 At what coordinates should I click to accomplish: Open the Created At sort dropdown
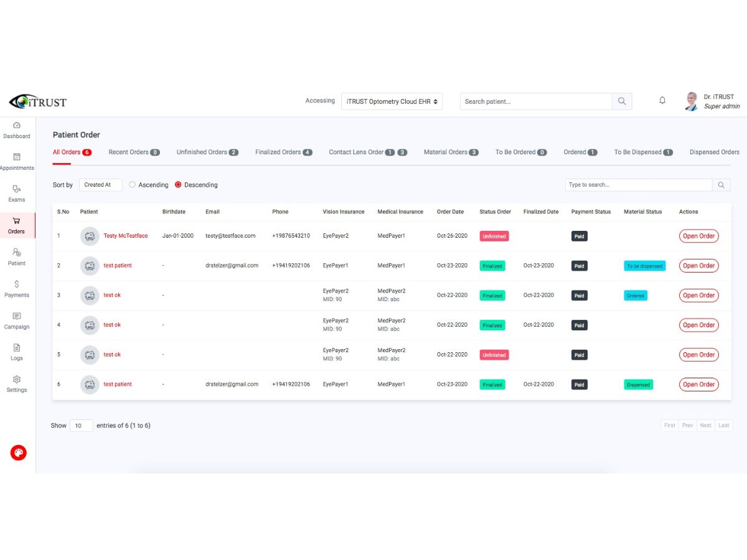point(100,185)
